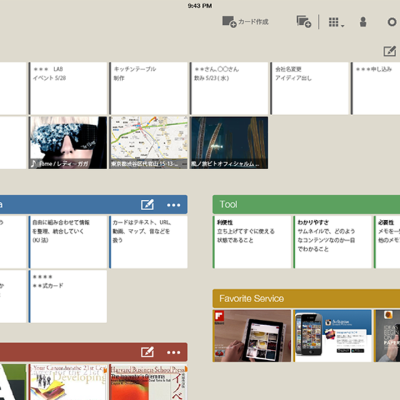This screenshot has height=400, width=400.
Task: Click the edit icon below the toolbar
Action: point(390,51)
